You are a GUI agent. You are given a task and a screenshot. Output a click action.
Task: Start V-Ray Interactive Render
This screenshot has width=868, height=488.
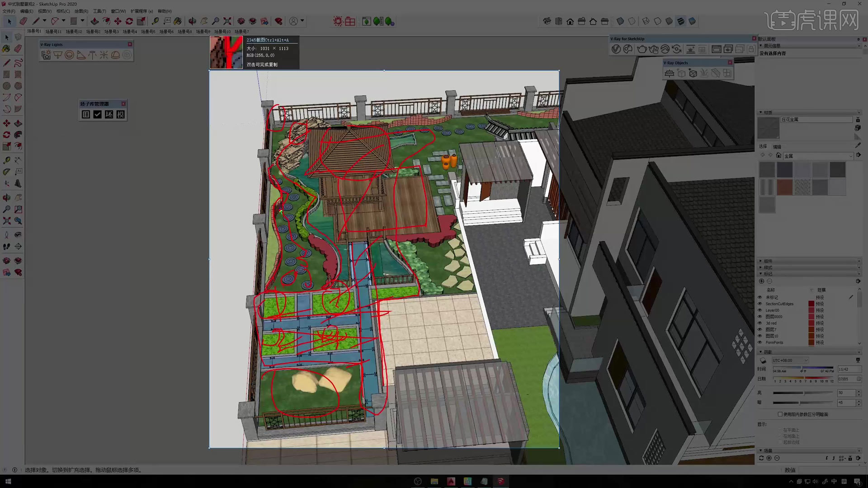click(653, 49)
